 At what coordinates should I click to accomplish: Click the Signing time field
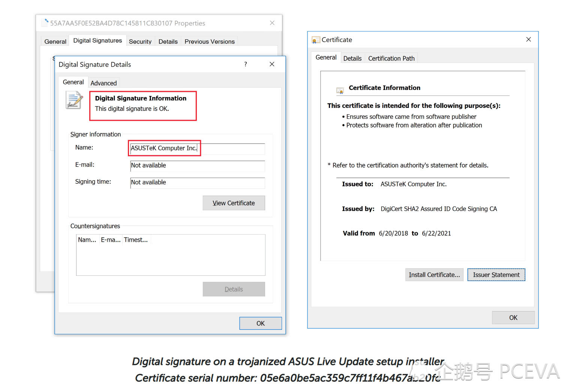[x=198, y=183]
